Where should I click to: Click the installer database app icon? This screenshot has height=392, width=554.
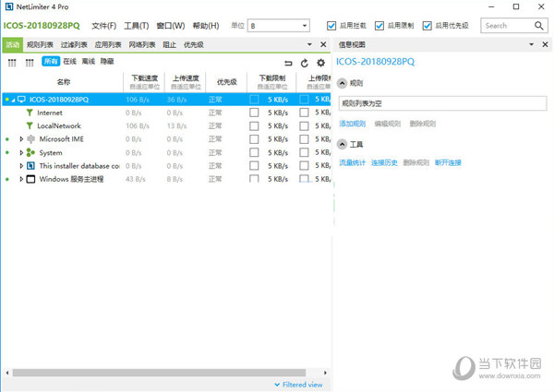click(x=30, y=165)
